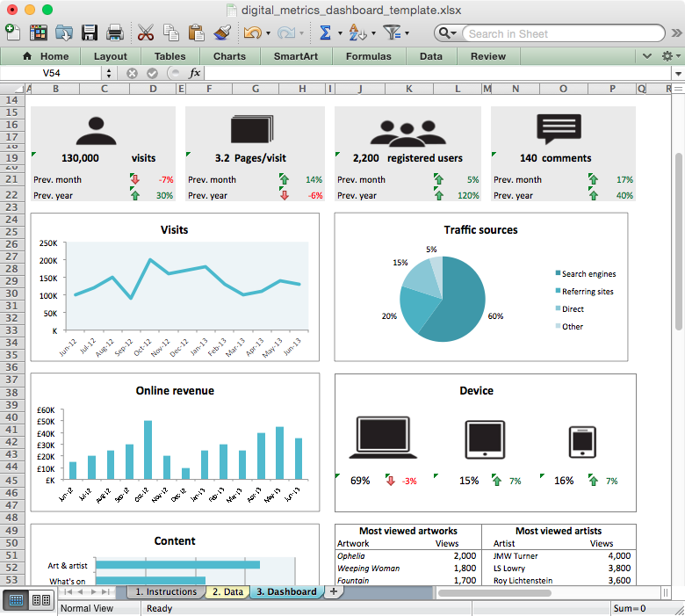The image size is (685, 616).
Task: Expand the formula bar arrow
Action: 678,74
